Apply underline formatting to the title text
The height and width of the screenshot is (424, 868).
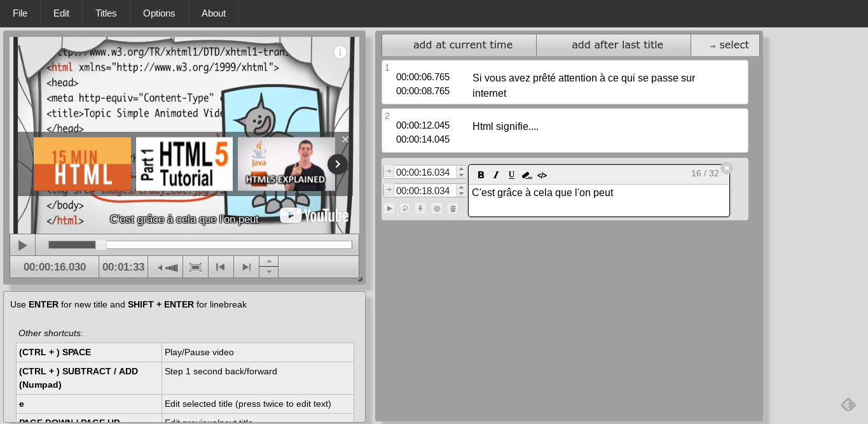(511, 175)
